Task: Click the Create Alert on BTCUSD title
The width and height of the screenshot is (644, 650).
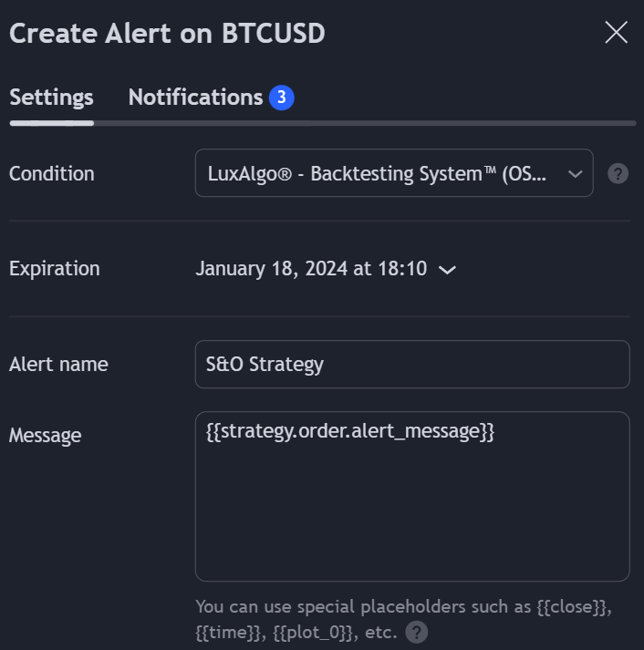Action: pyautogui.click(x=167, y=33)
